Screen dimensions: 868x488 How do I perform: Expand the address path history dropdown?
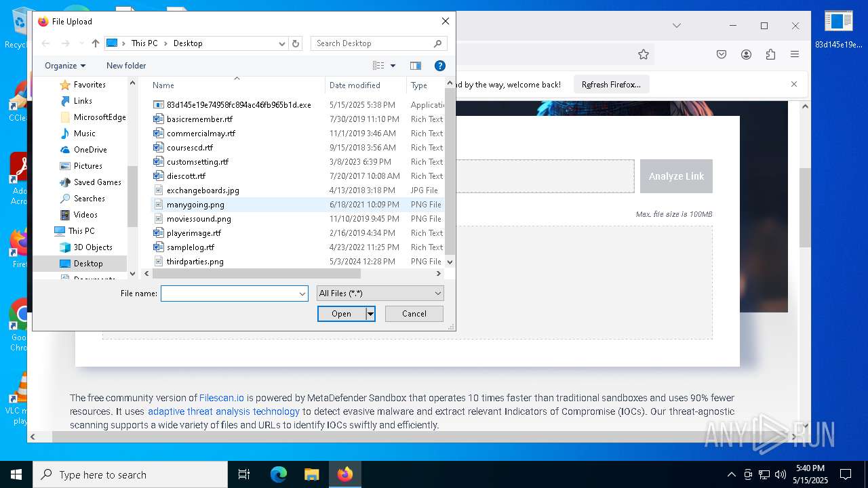point(282,43)
